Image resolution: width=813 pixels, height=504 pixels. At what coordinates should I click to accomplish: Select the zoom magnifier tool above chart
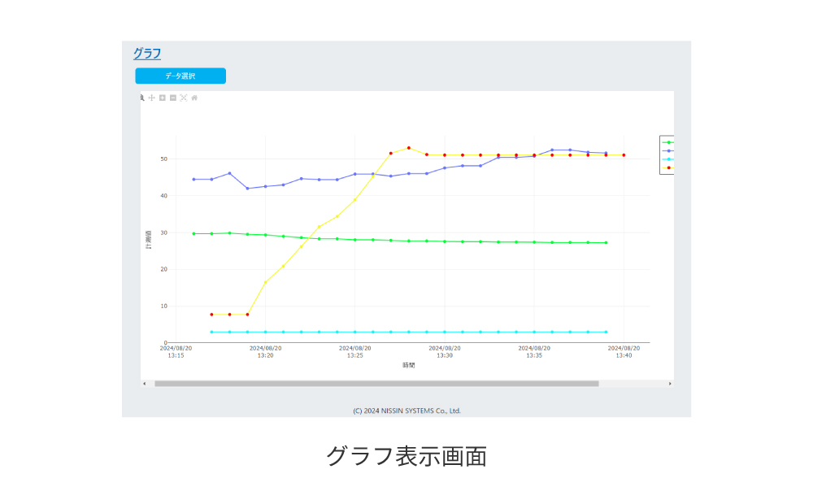(x=142, y=98)
